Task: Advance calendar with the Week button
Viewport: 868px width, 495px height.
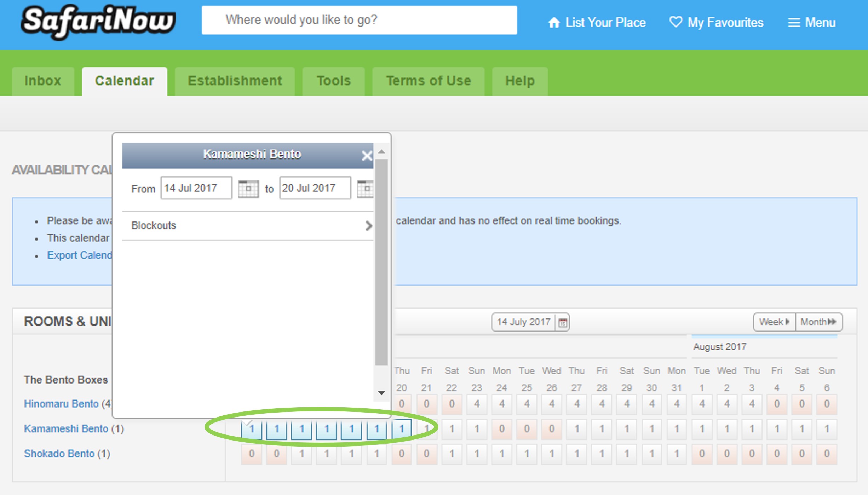Action: (774, 322)
